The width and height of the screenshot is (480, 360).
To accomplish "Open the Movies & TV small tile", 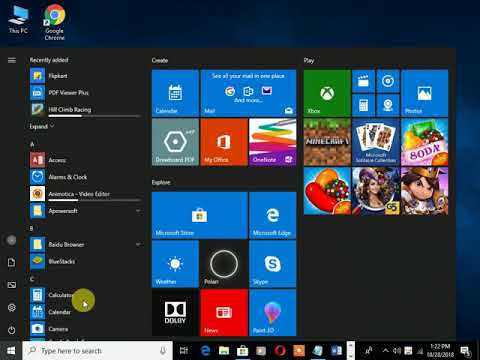I will 363,81.
